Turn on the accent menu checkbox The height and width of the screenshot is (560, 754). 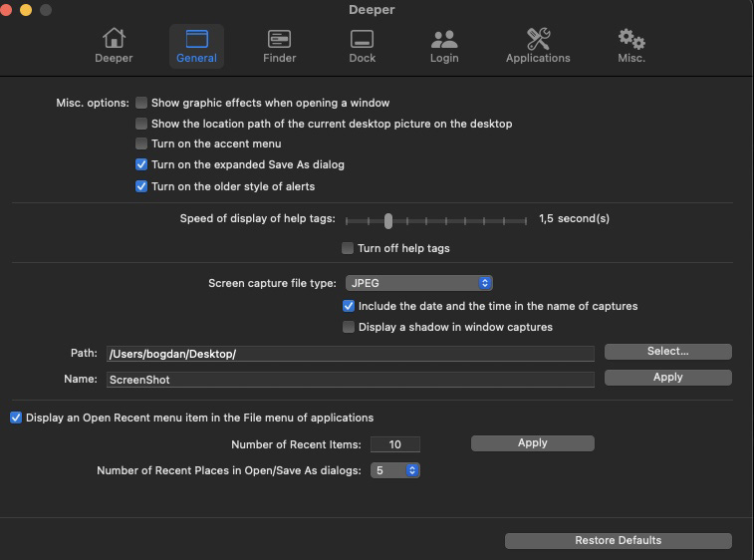140,143
